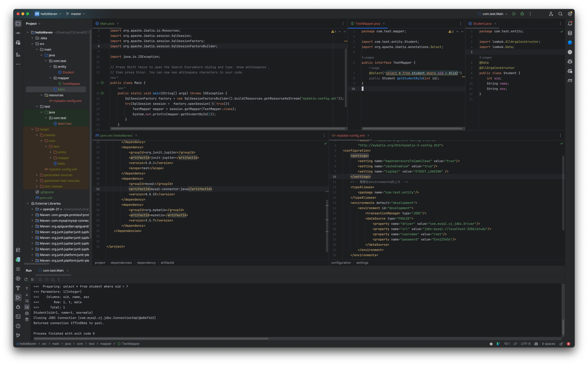The image size is (588, 365).
Task: Run the main method via gutter play icon
Action: 103,93
